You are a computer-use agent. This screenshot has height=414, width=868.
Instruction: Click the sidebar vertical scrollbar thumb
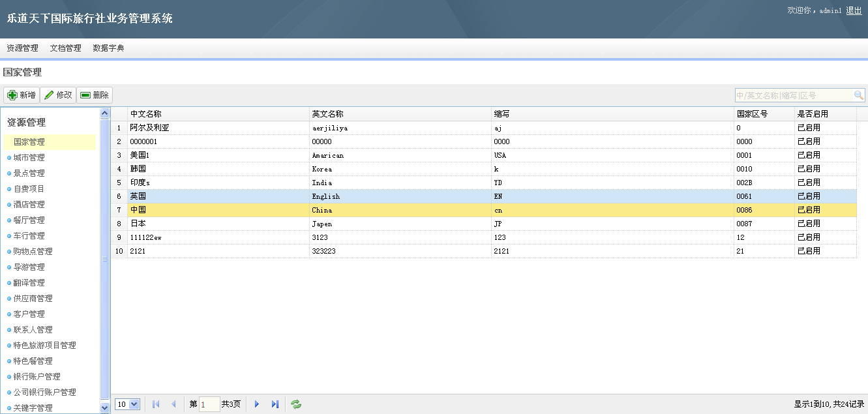[x=105, y=259]
